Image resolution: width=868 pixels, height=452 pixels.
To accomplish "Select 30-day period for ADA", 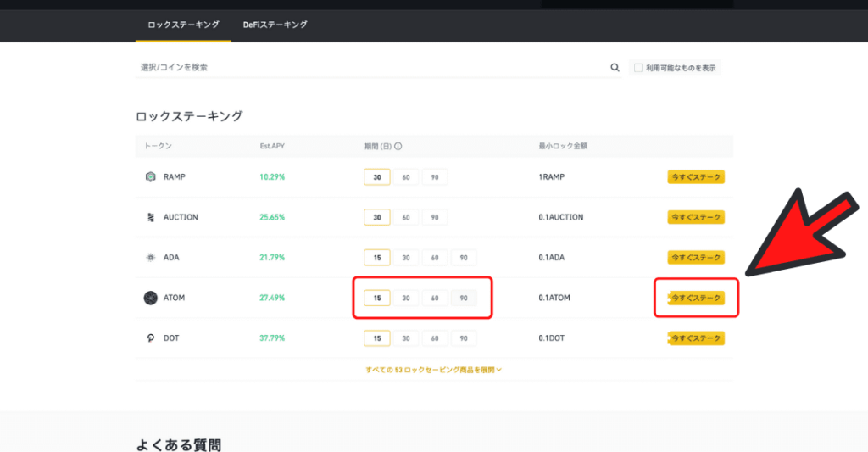I will point(406,258).
